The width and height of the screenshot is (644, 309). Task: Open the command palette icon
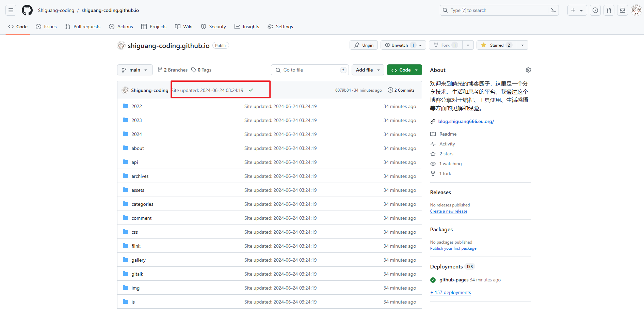point(553,10)
